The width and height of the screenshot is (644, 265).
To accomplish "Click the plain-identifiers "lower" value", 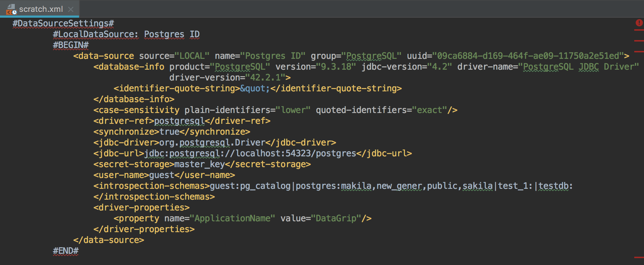I will tap(293, 110).
